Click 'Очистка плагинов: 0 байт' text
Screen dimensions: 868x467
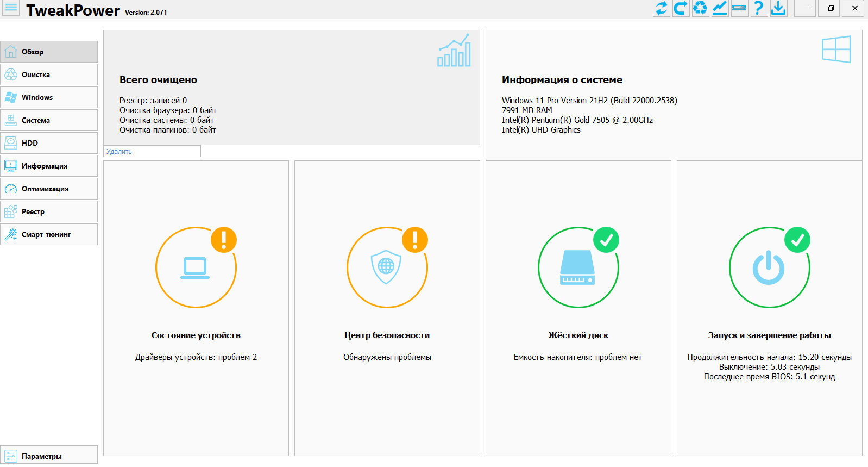point(168,130)
